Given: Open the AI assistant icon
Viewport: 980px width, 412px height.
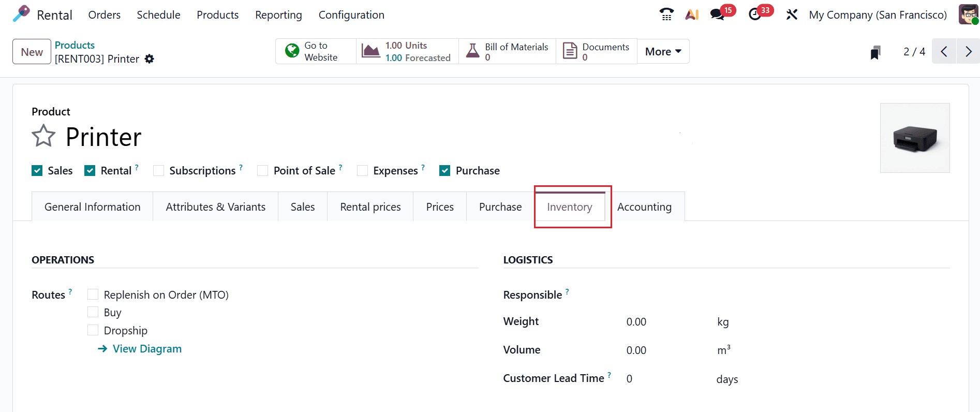Looking at the screenshot, I should (x=692, y=14).
